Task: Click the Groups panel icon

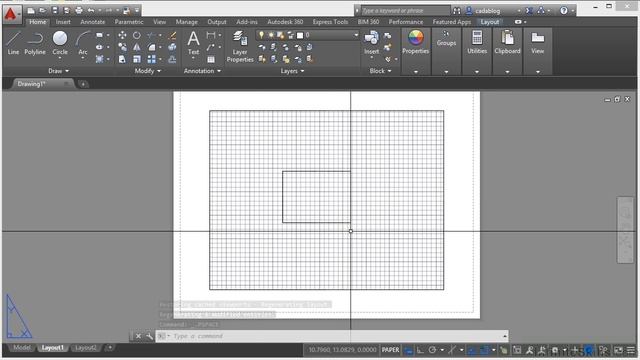Action: point(446,34)
